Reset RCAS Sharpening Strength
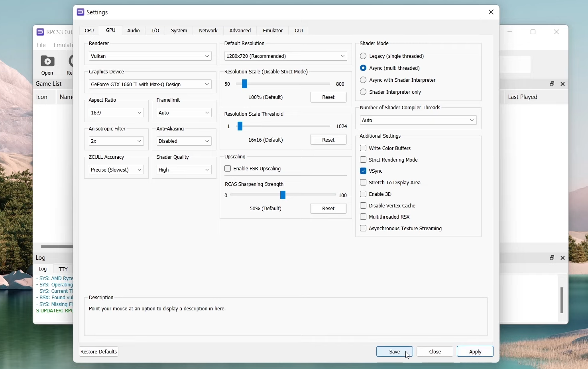Viewport: 588px width, 369px height. pos(328,209)
